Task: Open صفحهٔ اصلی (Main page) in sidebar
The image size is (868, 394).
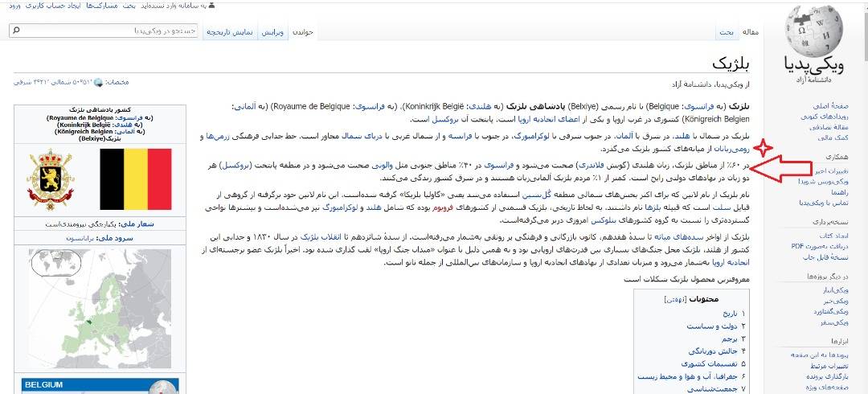Action: point(830,106)
